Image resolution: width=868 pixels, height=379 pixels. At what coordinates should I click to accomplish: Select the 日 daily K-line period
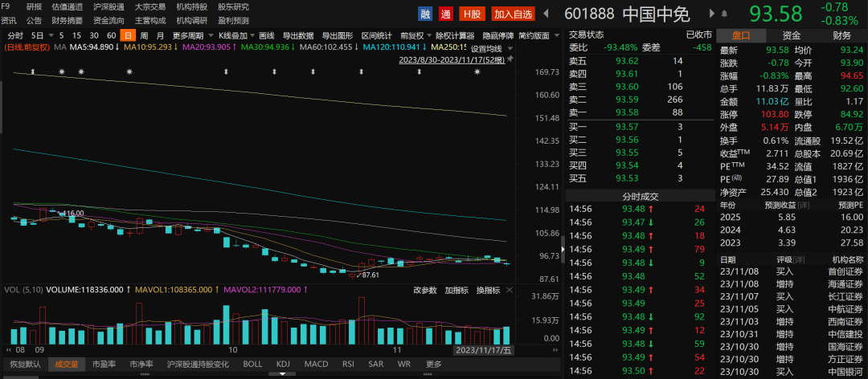tap(128, 36)
